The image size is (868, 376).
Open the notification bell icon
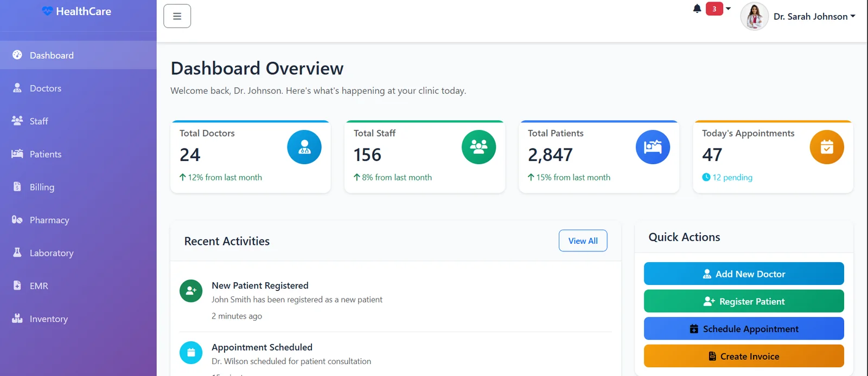coord(697,9)
